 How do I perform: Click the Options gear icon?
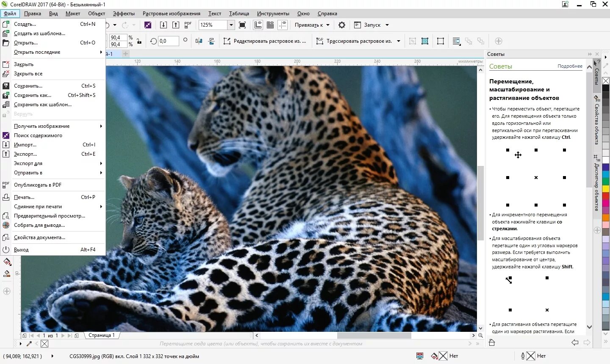(x=342, y=25)
